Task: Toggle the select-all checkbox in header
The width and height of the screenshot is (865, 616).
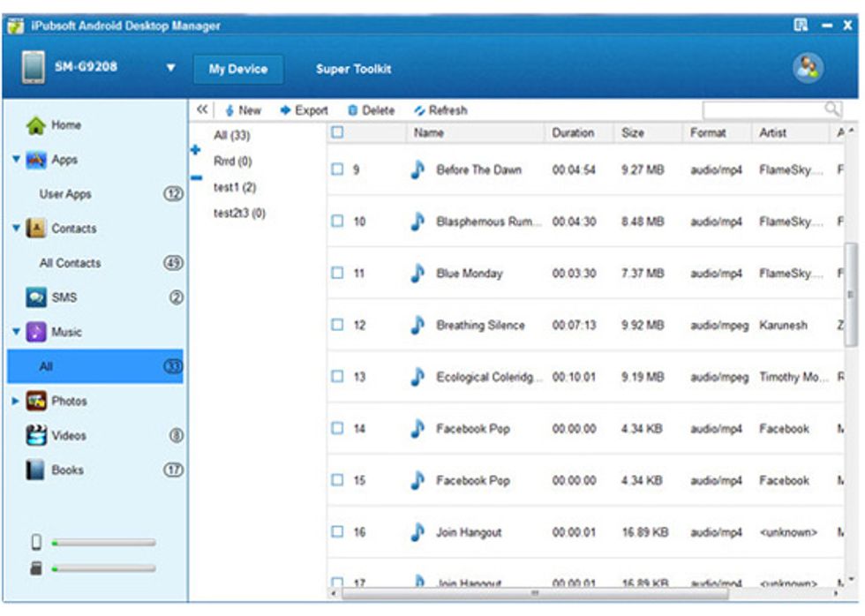Action: pos(337,133)
